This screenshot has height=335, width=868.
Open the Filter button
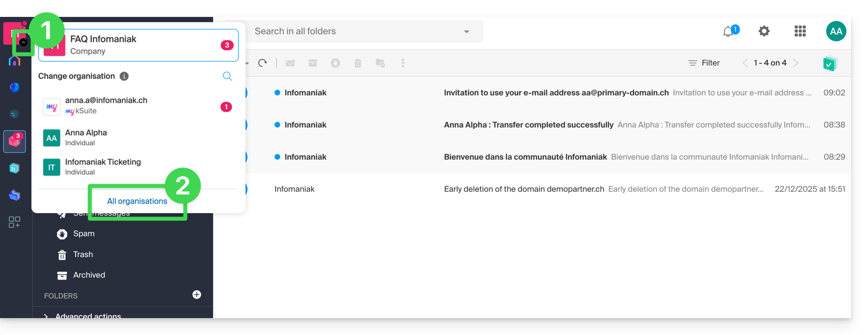[704, 63]
